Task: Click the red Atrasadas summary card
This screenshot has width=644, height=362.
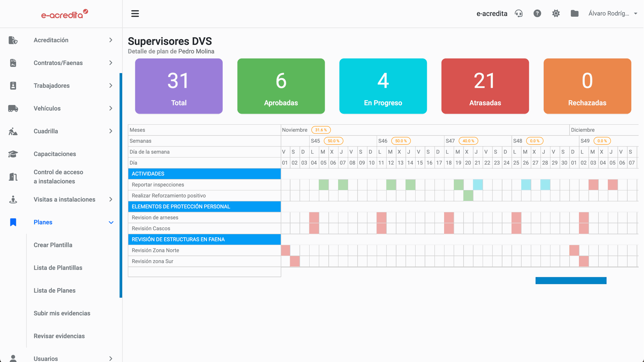Action: coord(485,86)
